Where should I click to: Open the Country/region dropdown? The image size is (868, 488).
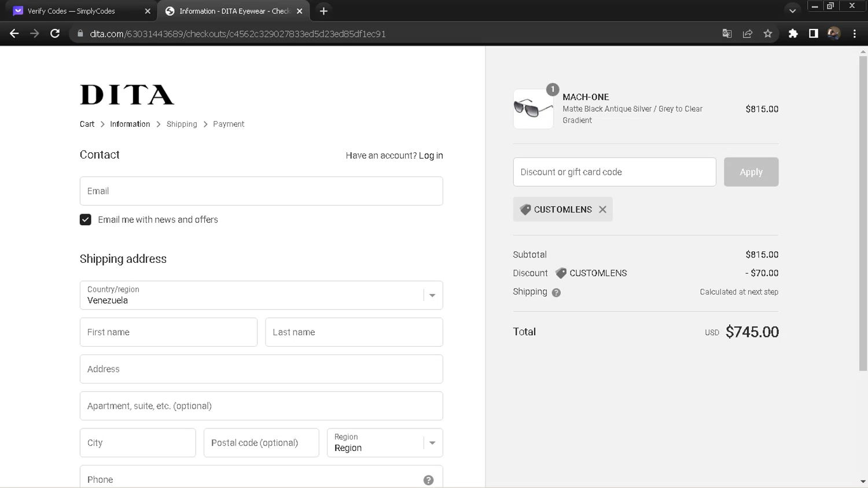pyautogui.click(x=262, y=295)
